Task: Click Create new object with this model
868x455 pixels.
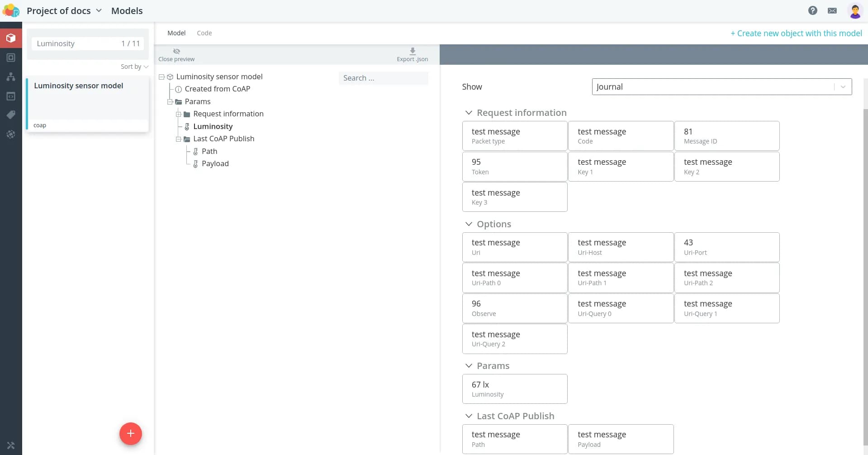Action: pyautogui.click(x=796, y=34)
